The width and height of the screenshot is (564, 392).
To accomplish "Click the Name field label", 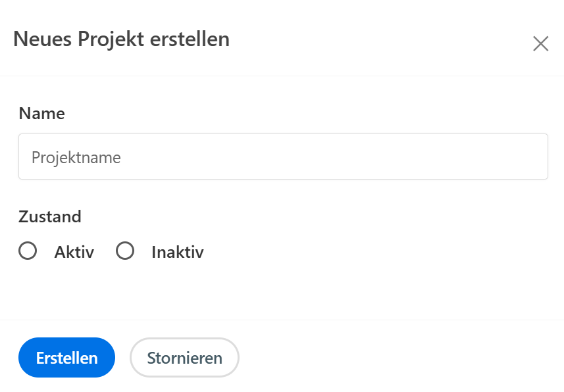I will 41,113.
